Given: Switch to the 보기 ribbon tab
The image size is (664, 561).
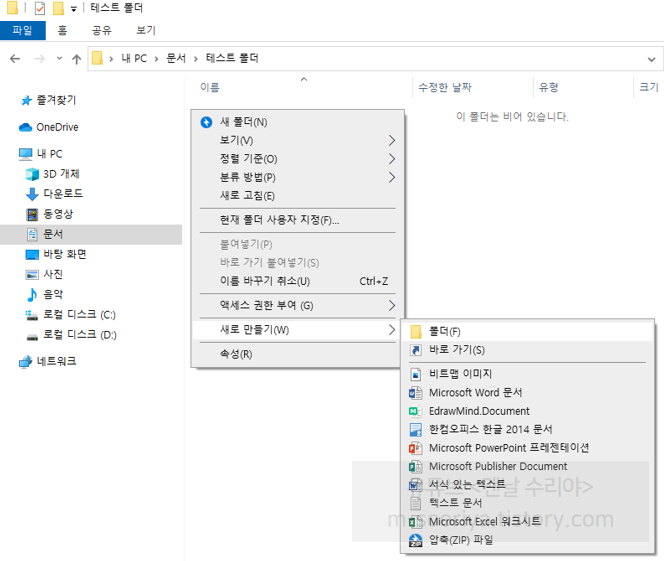Looking at the screenshot, I should coord(146,30).
